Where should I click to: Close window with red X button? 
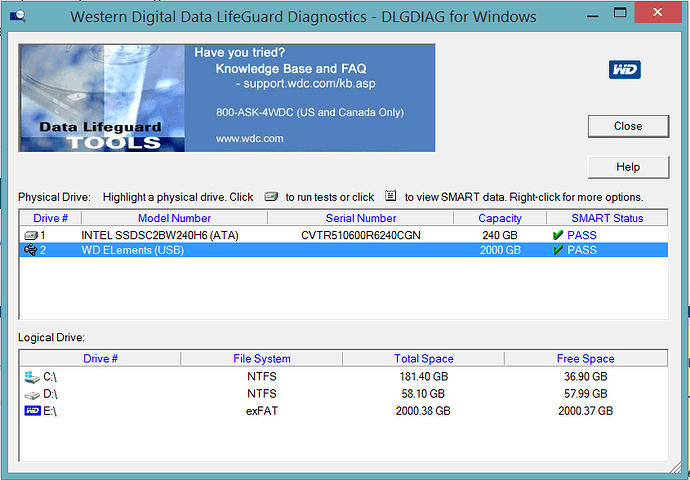click(x=658, y=12)
